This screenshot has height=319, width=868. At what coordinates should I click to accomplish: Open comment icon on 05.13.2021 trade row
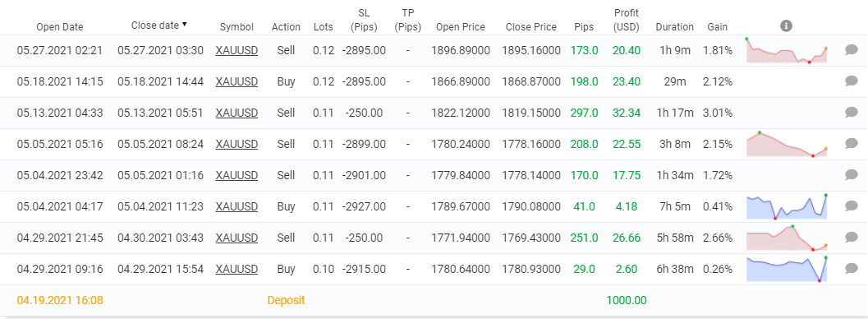pyautogui.click(x=852, y=113)
